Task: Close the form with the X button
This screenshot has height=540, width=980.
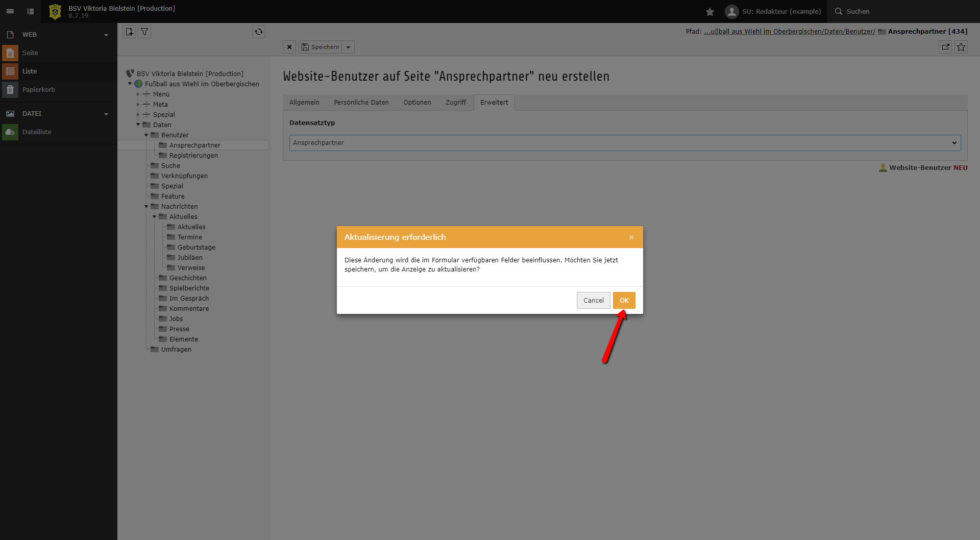Action: 289,47
